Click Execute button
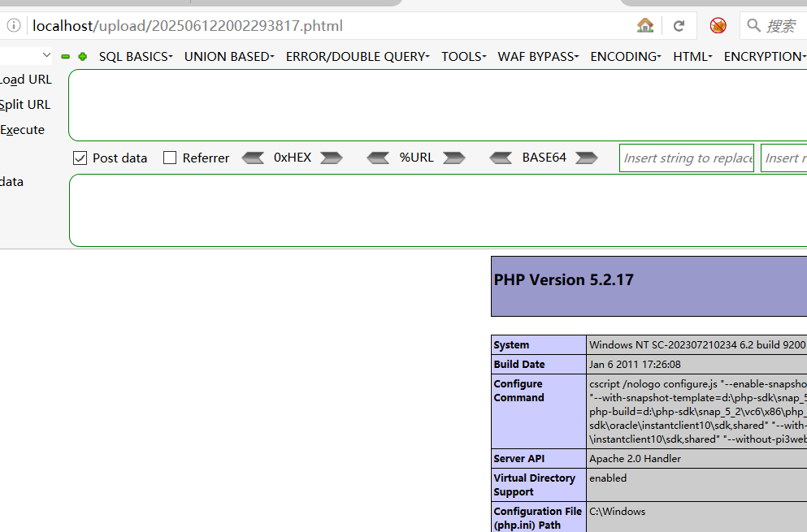807x532 pixels. (22, 130)
